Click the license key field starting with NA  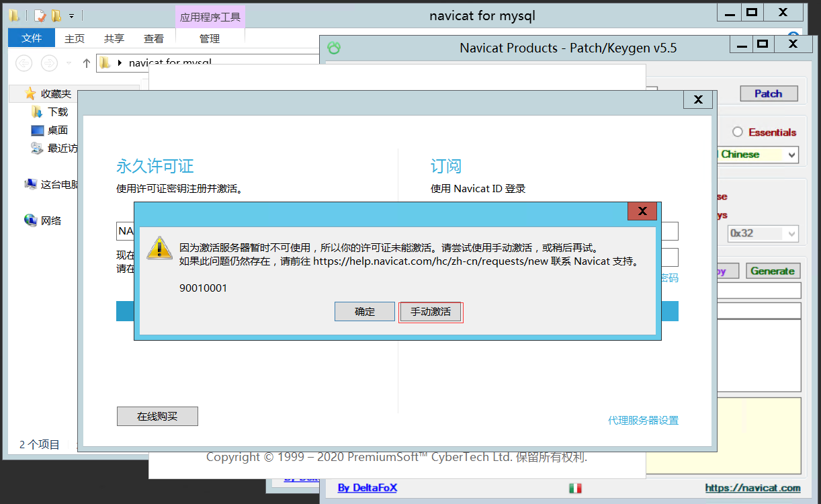[x=126, y=231]
